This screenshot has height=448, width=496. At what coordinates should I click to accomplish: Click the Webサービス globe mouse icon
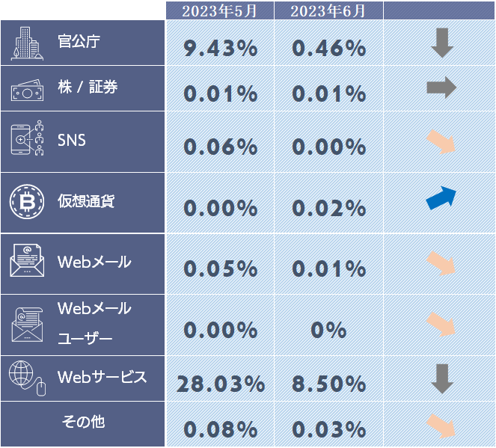coord(28,377)
